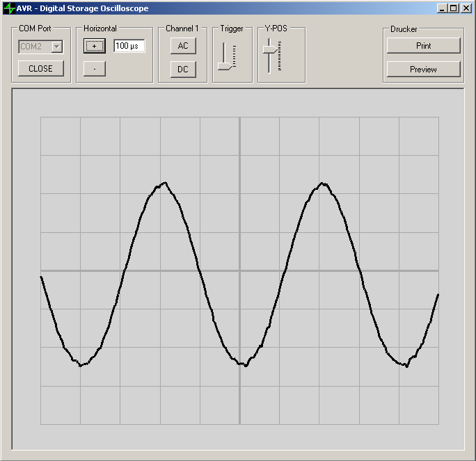Click the waveform display grid

(239, 270)
